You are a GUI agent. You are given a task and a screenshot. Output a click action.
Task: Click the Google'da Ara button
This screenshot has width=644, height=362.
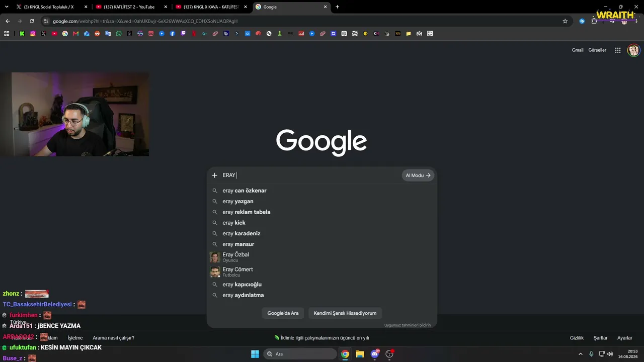[283, 313]
